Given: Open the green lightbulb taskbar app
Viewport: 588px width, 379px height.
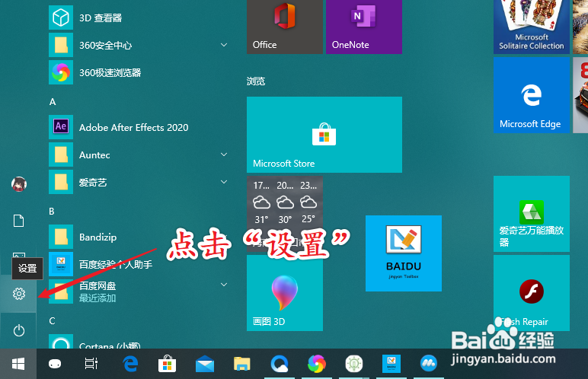Looking at the screenshot, I should pos(354,364).
